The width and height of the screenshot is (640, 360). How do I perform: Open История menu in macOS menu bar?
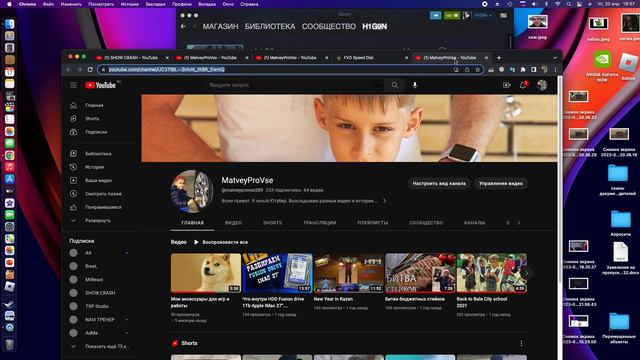pos(129,4)
